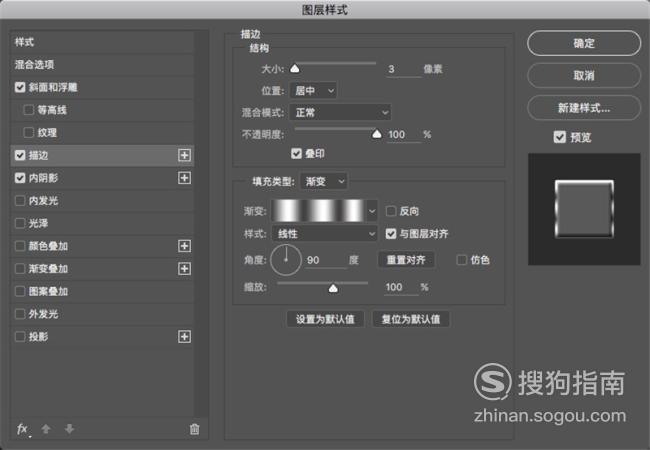Image resolution: width=650 pixels, height=450 pixels.
Task: Click the style preview thumbnail
Action: [x=584, y=209]
